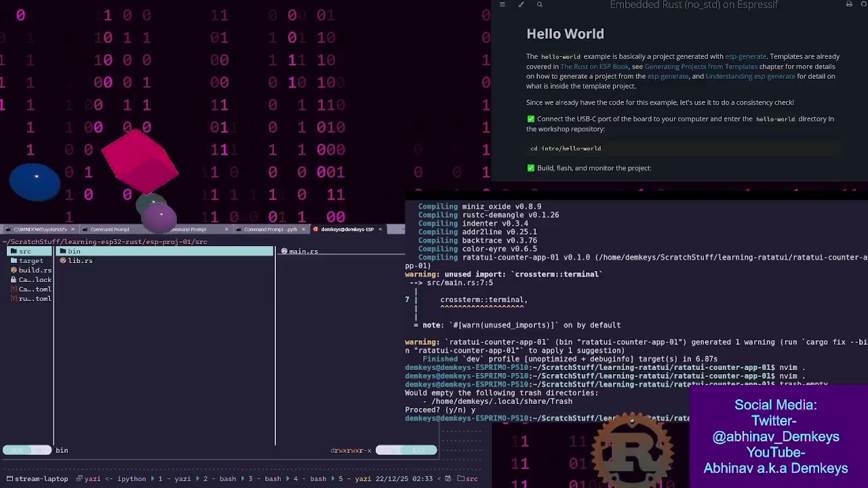Click the yazi path ~/ScratchStuff/learning-esp32-rust header
This screenshot has width=868, height=488.
pyautogui.click(x=105, y=242)
